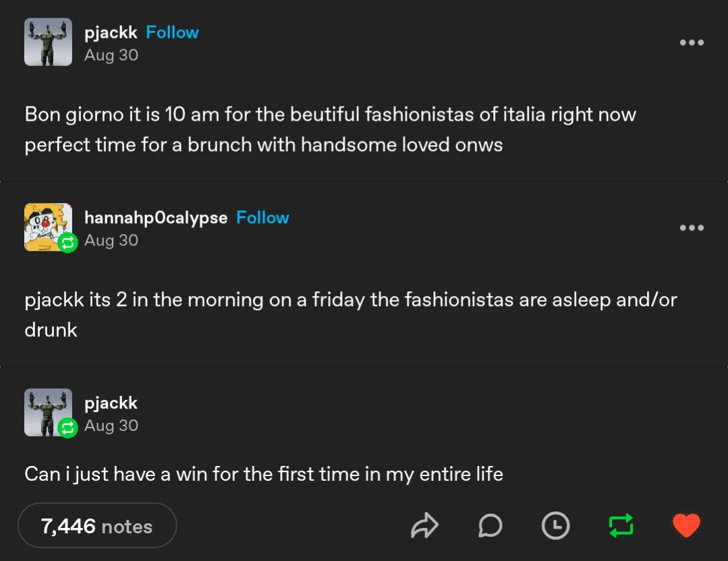Follow hannahp0calypse via Follow link
The height and width of the screenshot is (561, 728).
tap(262, 218)
